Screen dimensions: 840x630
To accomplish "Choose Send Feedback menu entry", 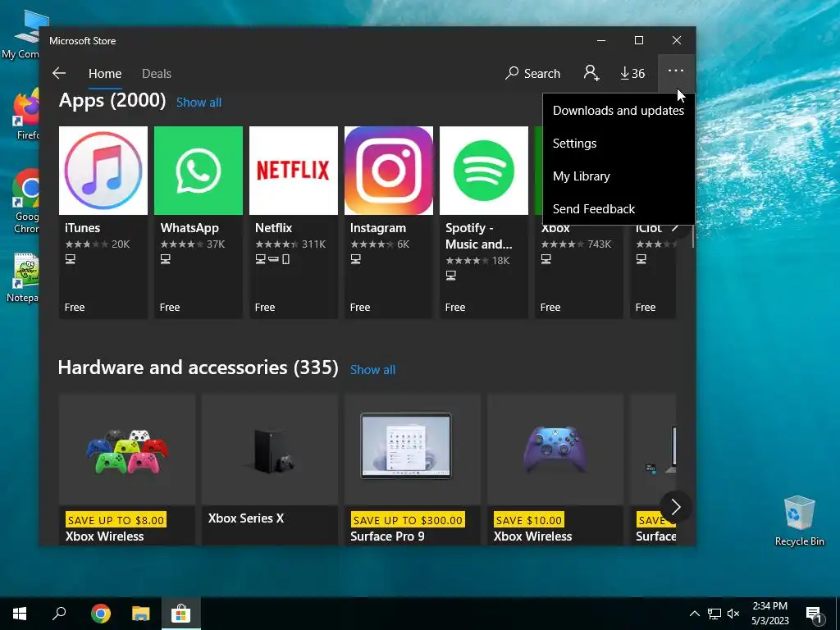I will pyautogui.click(x=619, y=208).
